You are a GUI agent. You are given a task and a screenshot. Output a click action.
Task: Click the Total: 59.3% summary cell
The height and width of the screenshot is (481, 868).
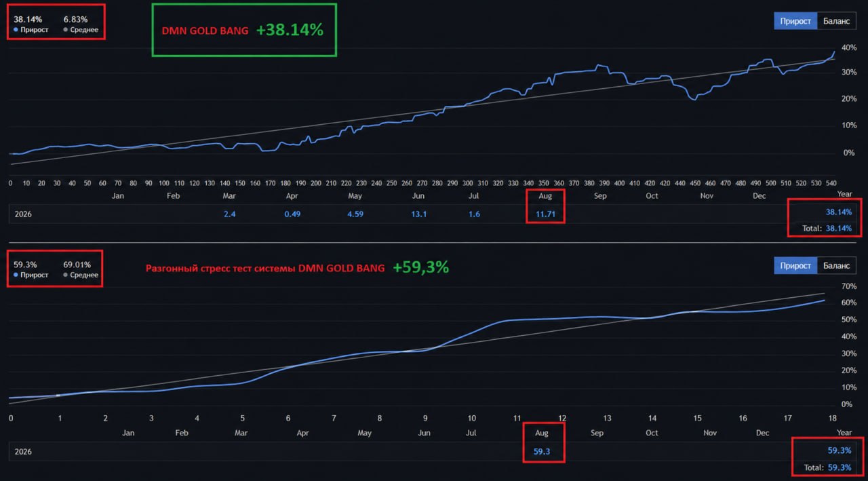pyautogui.click(x=829, y=467)
